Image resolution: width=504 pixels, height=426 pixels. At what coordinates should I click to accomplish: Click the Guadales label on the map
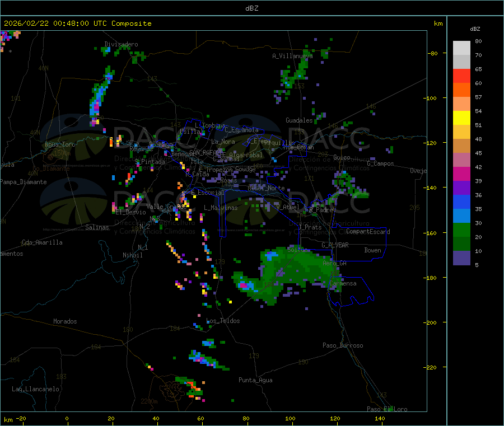point(299,120)
